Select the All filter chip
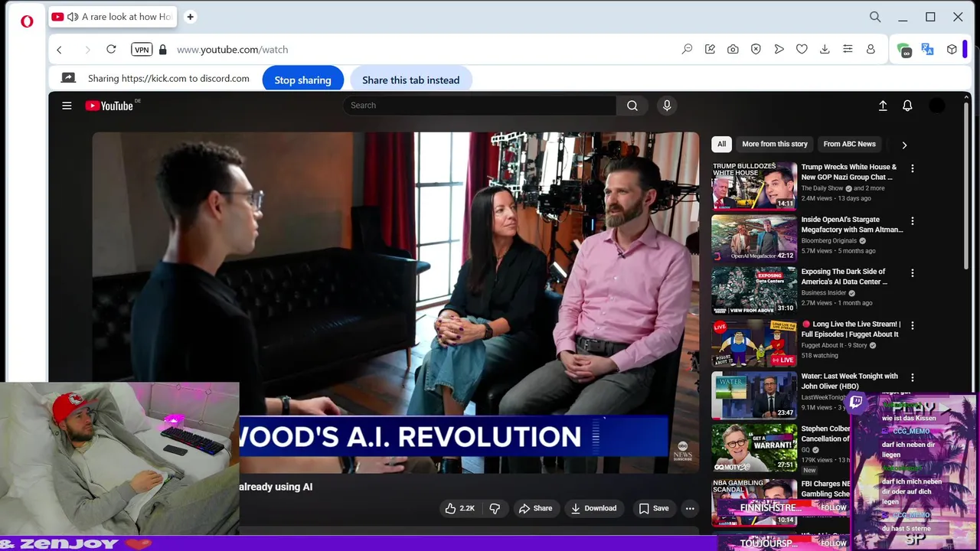The width and height of the screenshot is (980, 551). coord(721,144)
